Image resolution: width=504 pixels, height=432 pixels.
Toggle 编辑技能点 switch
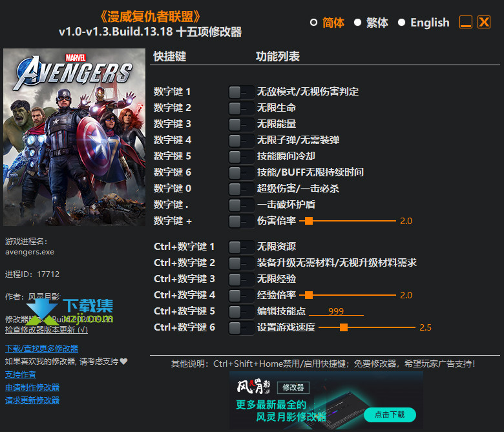[241, 312]
